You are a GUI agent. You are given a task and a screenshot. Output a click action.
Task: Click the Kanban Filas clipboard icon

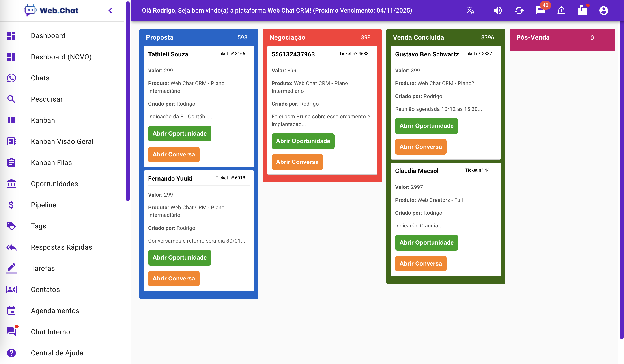(11, 163)
